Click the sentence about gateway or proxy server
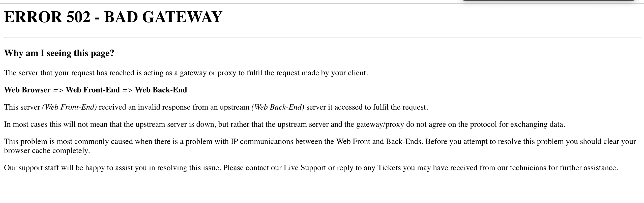Viewport: 644px width, 203px height. (186, 73)
